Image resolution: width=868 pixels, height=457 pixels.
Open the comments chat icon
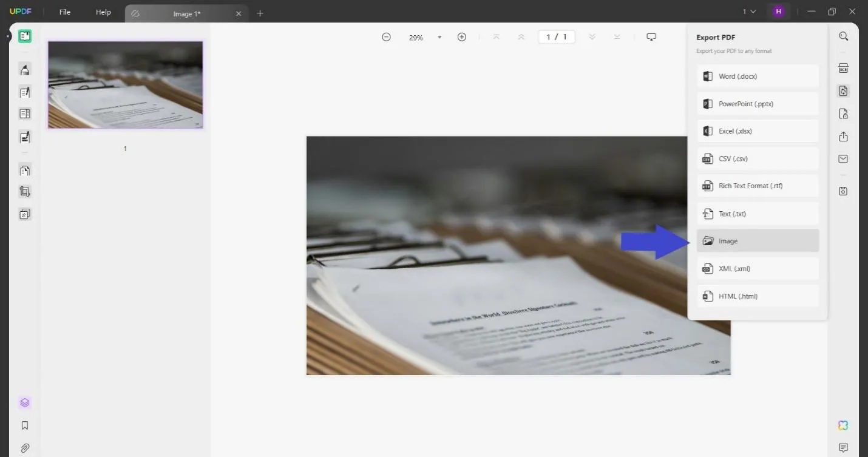point(843,448)
